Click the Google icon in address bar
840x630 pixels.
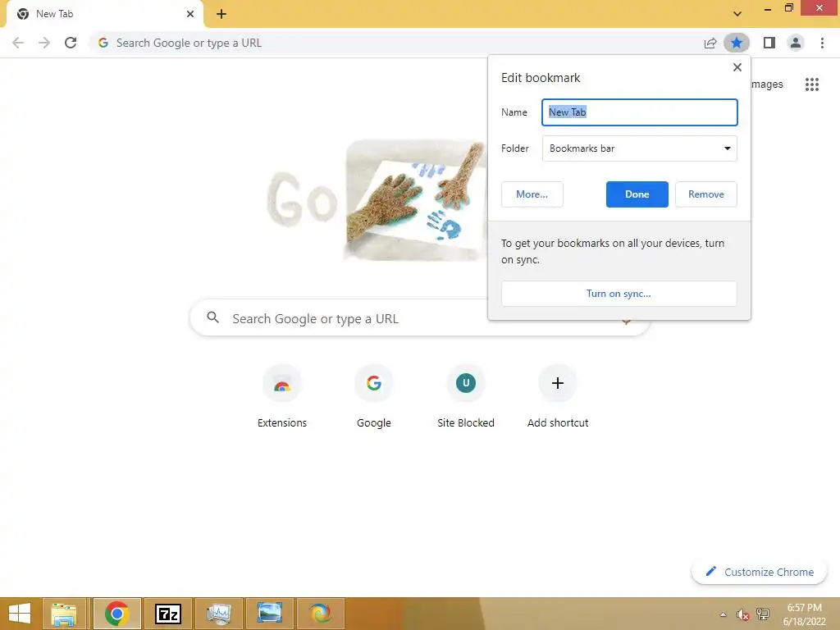tap(103, 43)
